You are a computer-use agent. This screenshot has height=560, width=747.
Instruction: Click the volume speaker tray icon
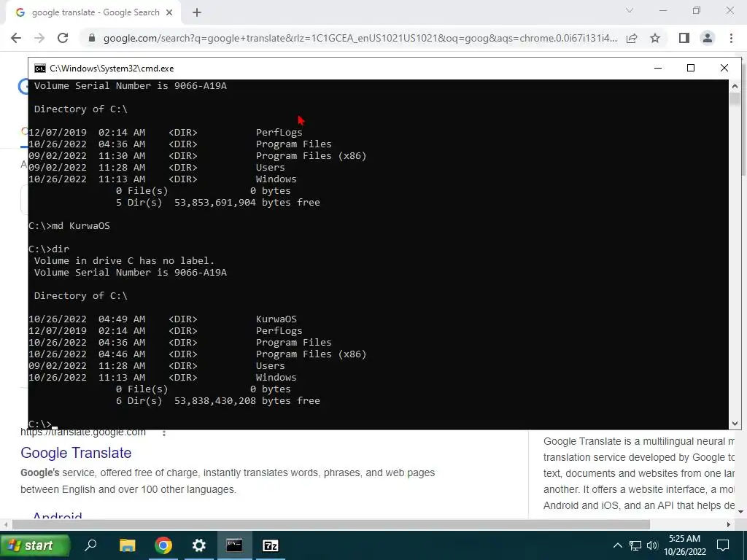point(652,545)
